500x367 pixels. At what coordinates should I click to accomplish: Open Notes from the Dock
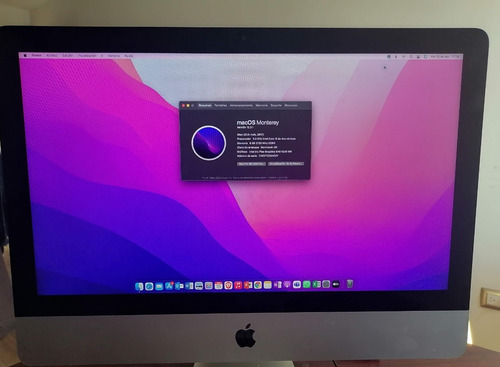click(x=268, y=285)
